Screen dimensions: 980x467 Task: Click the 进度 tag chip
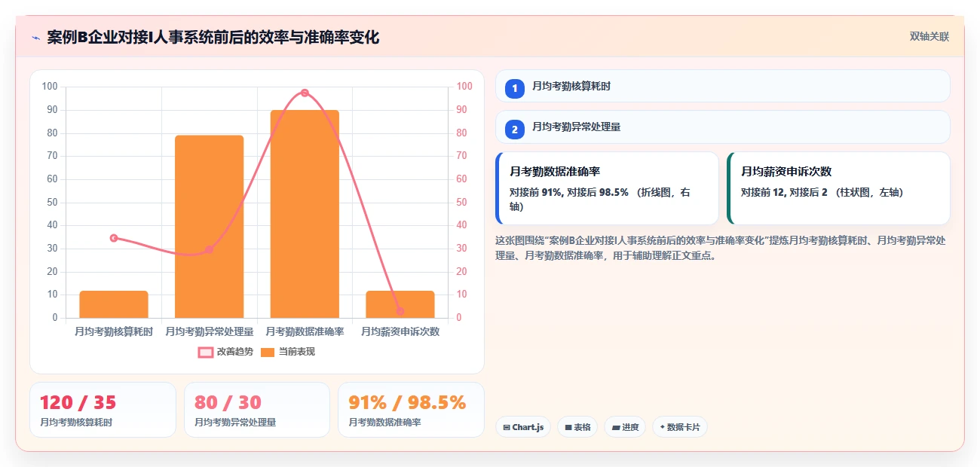(x=625, y=427)
